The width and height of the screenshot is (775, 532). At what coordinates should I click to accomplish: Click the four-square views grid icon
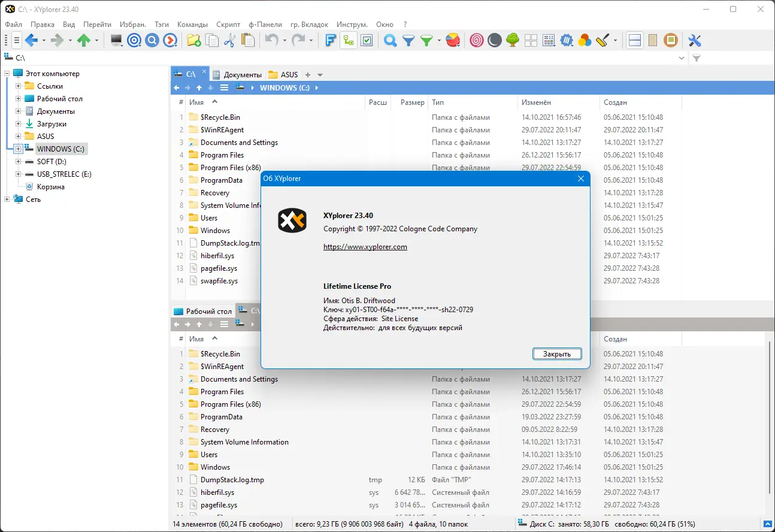tap(531, 41)
